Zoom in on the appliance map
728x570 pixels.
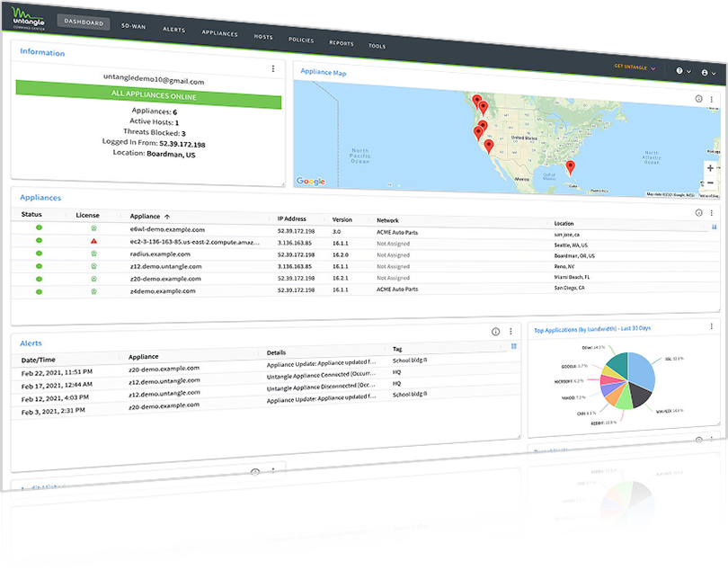(710, 168)
